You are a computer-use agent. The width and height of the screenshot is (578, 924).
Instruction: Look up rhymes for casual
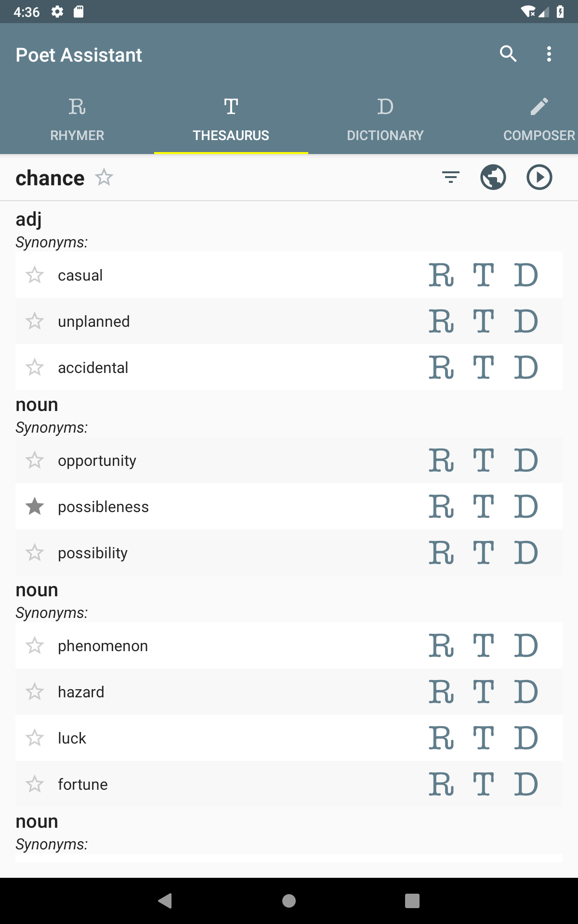[441, 275]
